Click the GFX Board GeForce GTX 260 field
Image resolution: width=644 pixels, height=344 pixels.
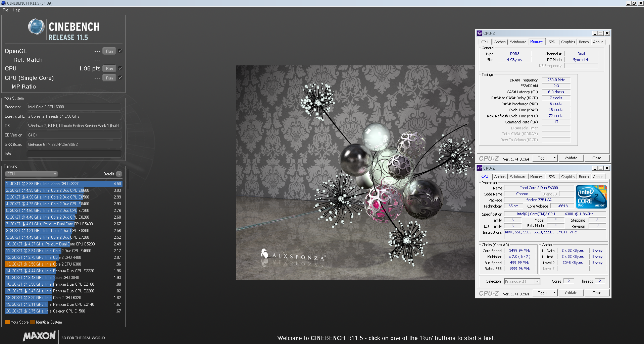74,145
